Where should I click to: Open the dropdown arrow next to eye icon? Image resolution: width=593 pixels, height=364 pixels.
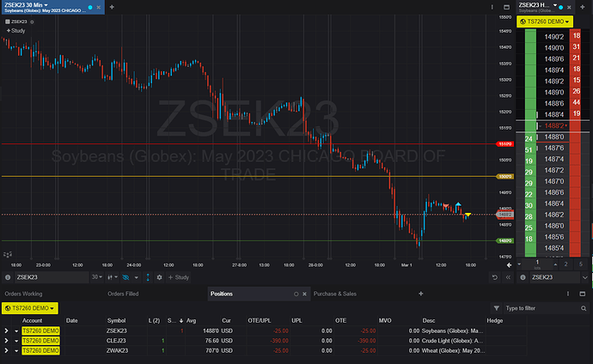[136, 277]
